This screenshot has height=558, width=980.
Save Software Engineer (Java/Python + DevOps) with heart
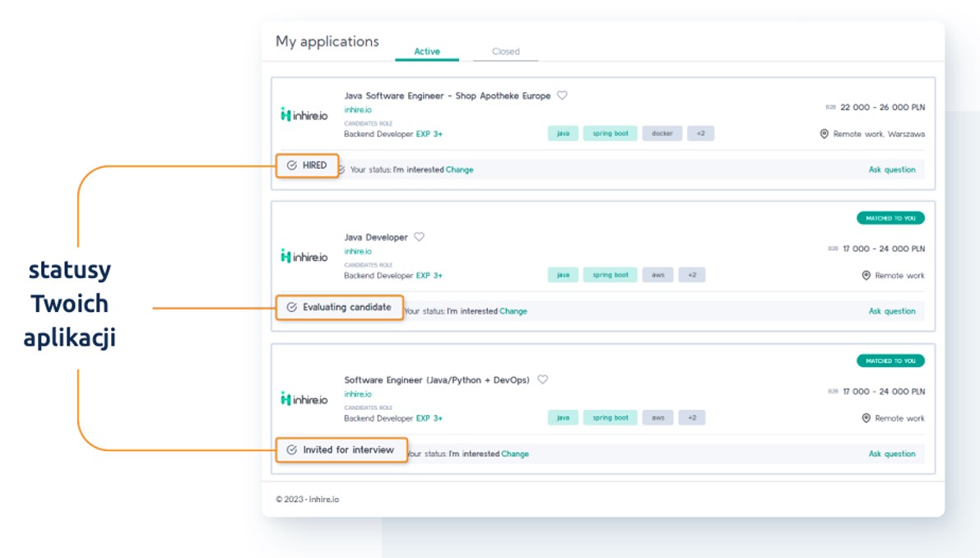[x=542, y=379]
